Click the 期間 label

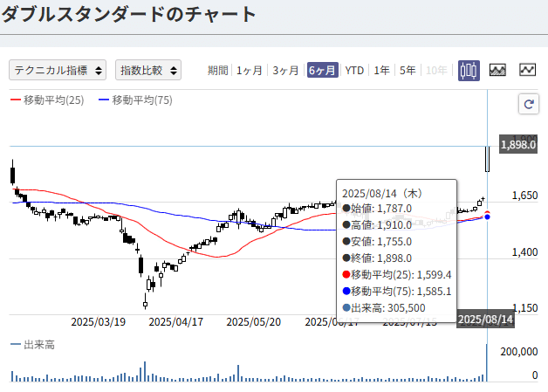click(218, 71)
